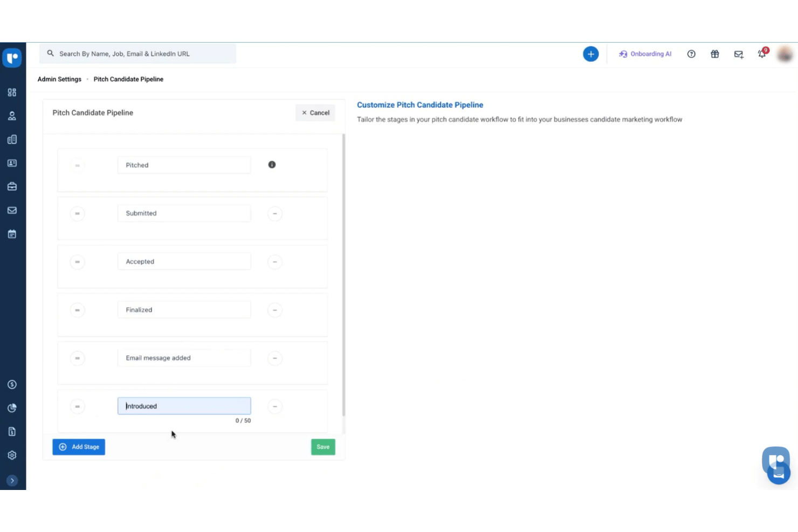Open the email inbox icon in header
The image size is (798, 532).
pos(739,54)
